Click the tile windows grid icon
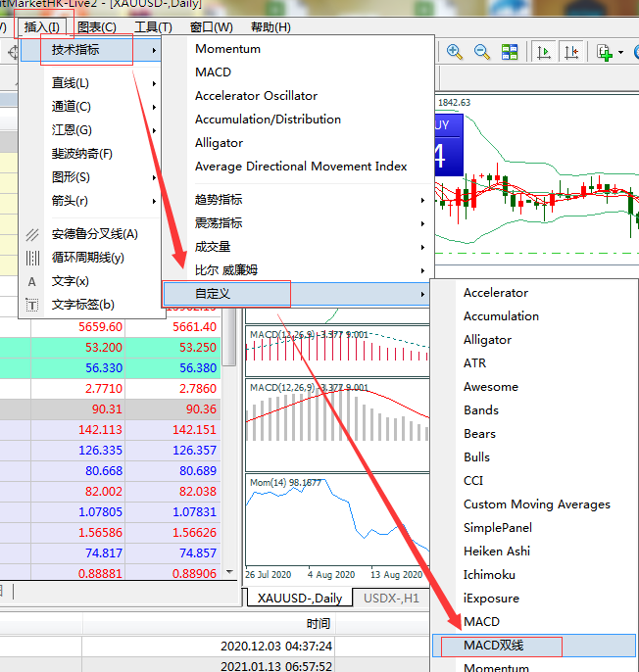Viewport: 639px width, 672px height. point(510,52)
